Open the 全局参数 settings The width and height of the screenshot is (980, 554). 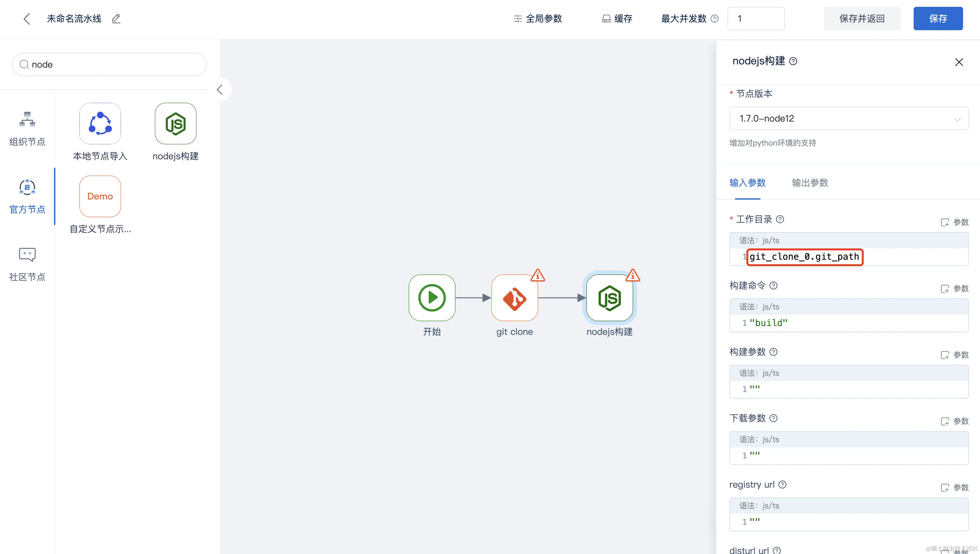point(538,19)
